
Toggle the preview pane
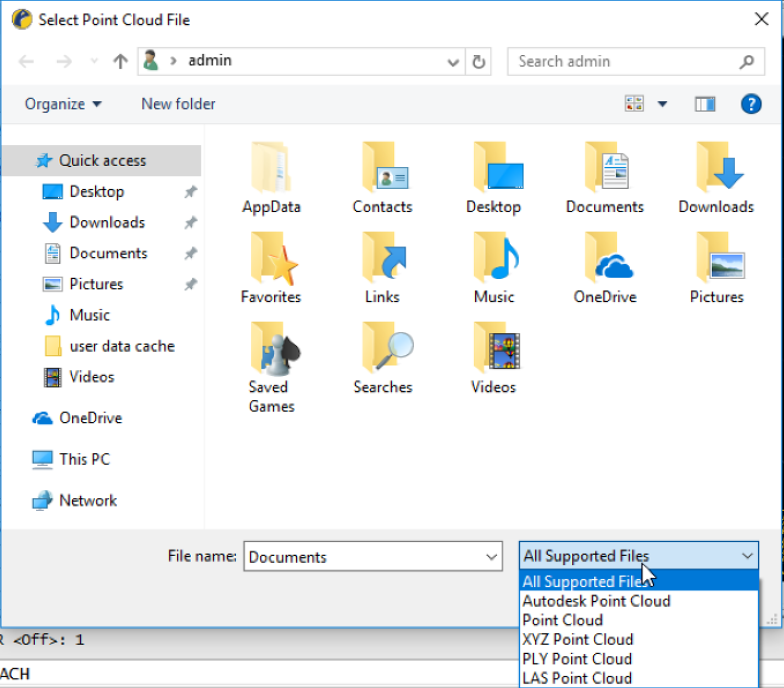(x=705, y=104)
